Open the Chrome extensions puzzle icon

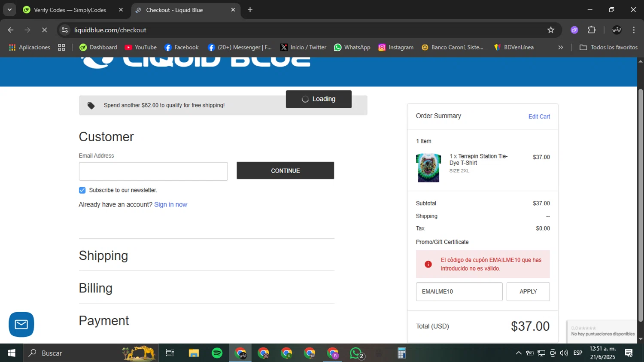click(x=592, y=30)
